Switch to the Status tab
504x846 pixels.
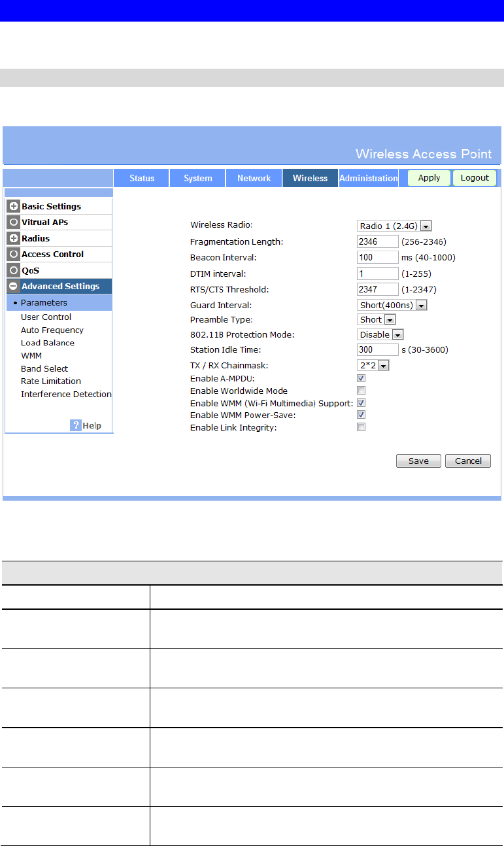pyautogui.click(x=142, y=178)
